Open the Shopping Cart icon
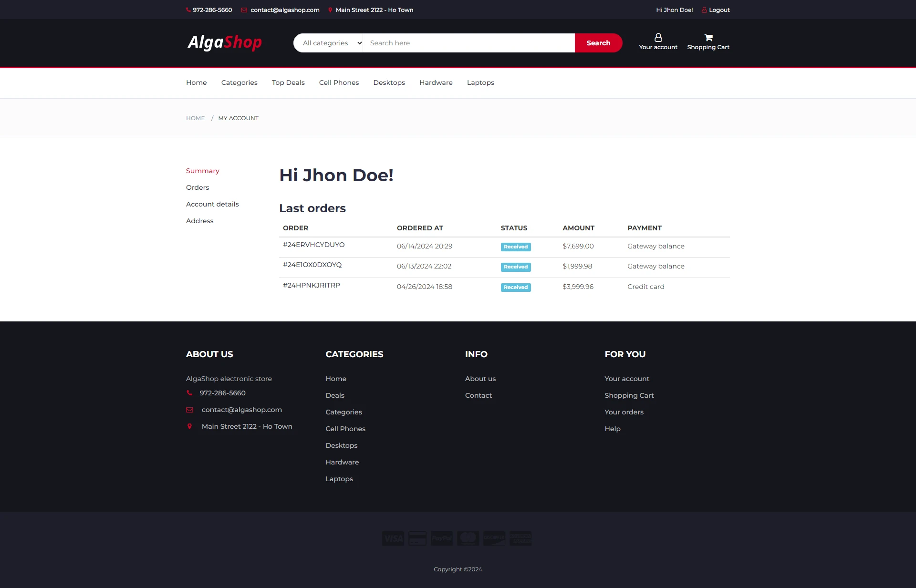Screen dimensions: 916x588 click(x=708, y=38)
